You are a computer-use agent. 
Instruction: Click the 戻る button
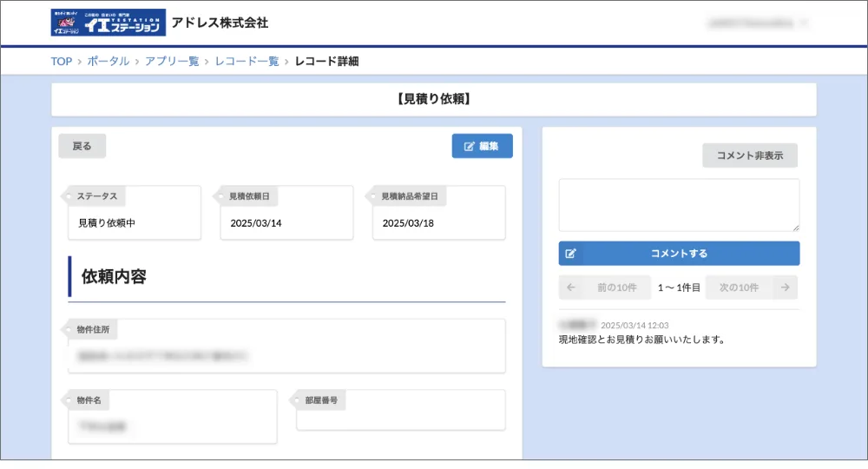82,146
